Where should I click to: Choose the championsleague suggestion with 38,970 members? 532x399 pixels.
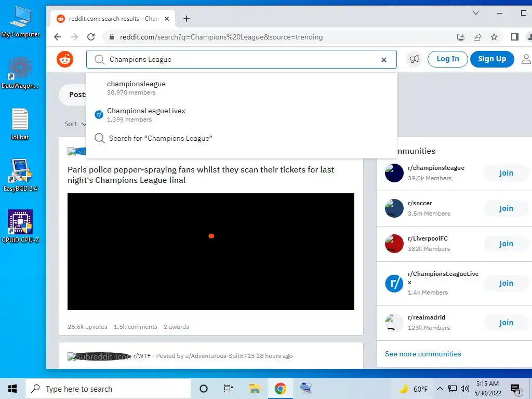(242, 88)
